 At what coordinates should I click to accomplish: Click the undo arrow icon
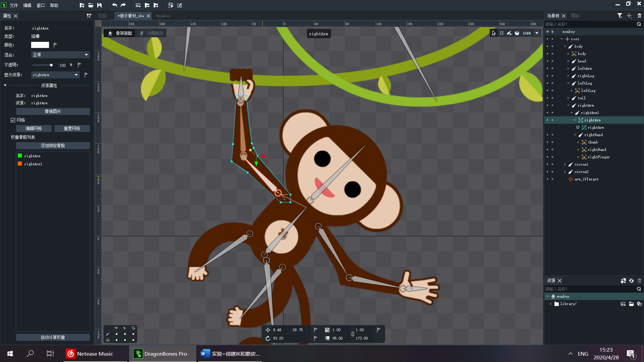114,5
